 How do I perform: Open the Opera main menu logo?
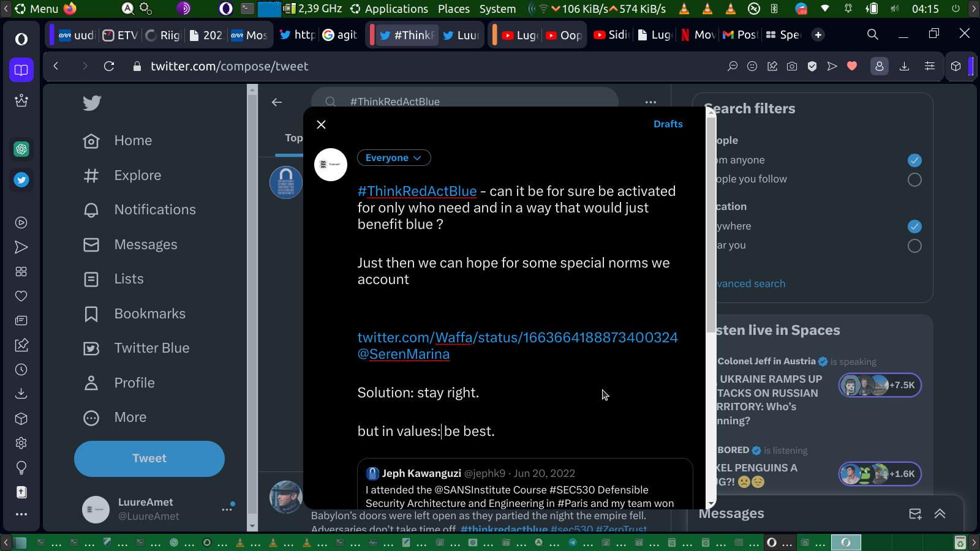tap(21, 39)
